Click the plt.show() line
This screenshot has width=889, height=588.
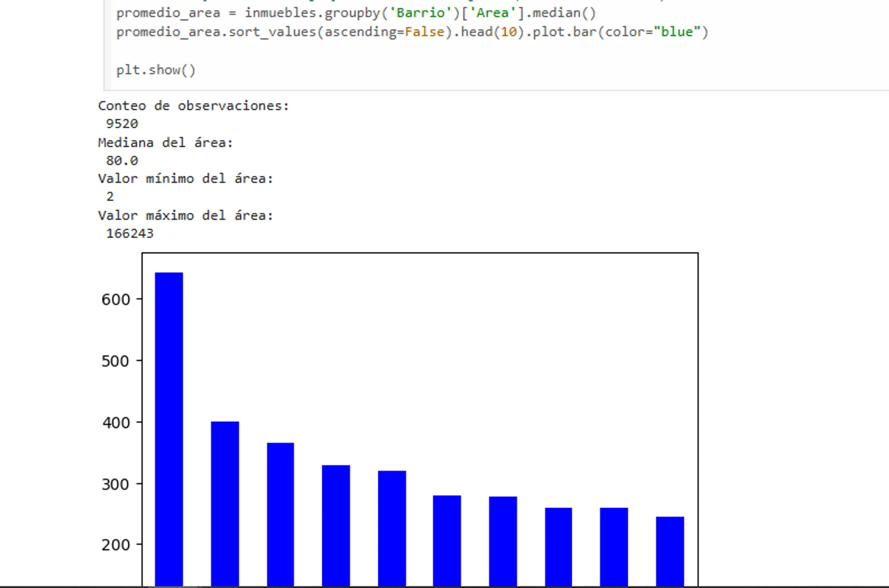[157, 70]
